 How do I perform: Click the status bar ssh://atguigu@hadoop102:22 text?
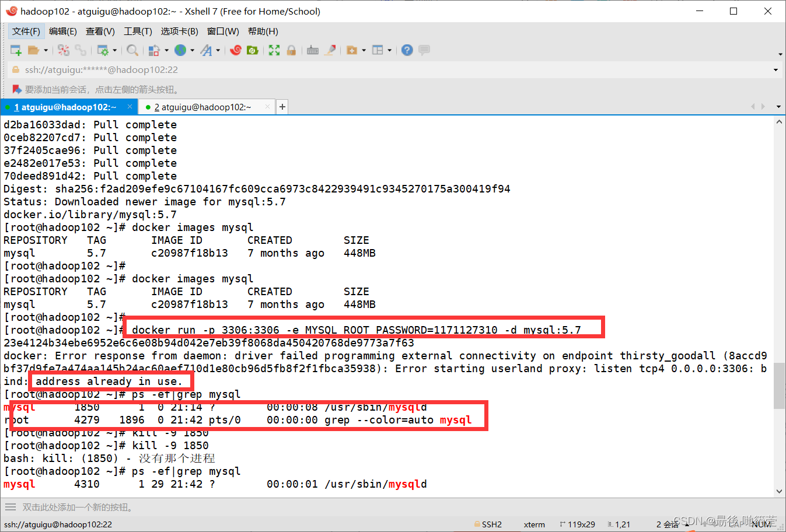[58, 524]
